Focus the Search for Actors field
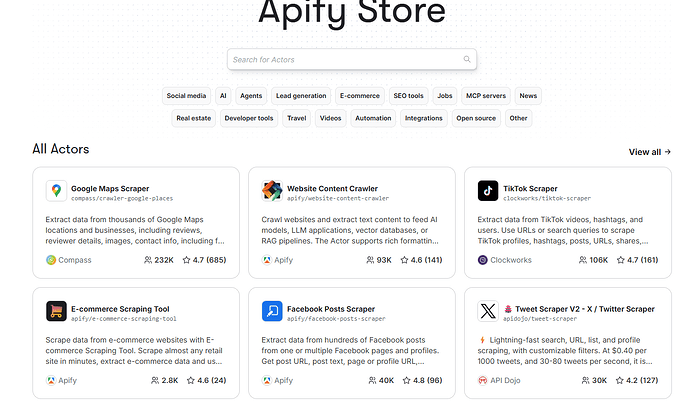The image size is (689, 407). [x=345, y=60]
